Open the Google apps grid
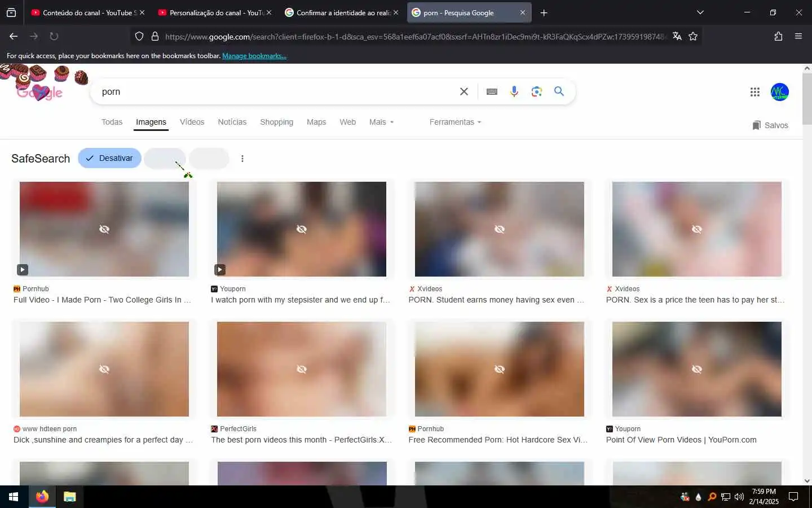 point(755,92)
